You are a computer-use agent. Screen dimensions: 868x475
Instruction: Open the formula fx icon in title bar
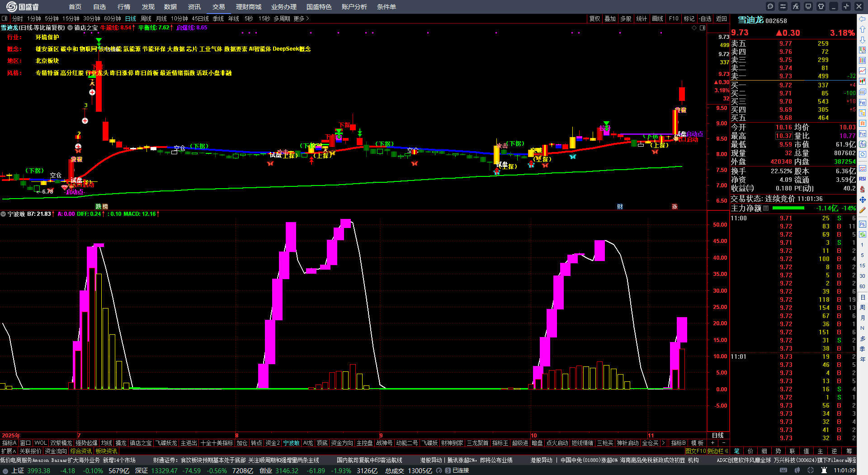(796, 6)
